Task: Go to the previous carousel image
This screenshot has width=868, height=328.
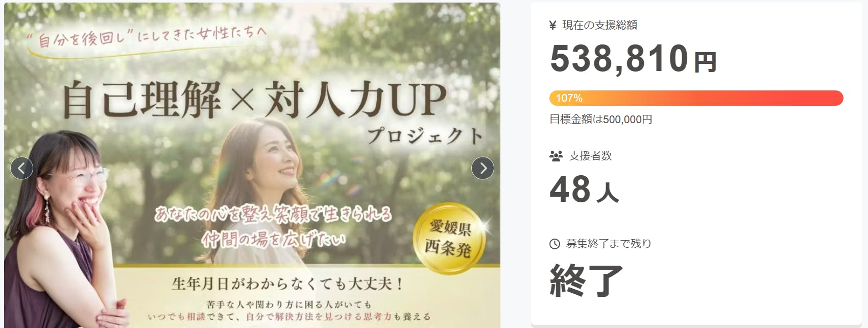Action: tap(21, 168)
